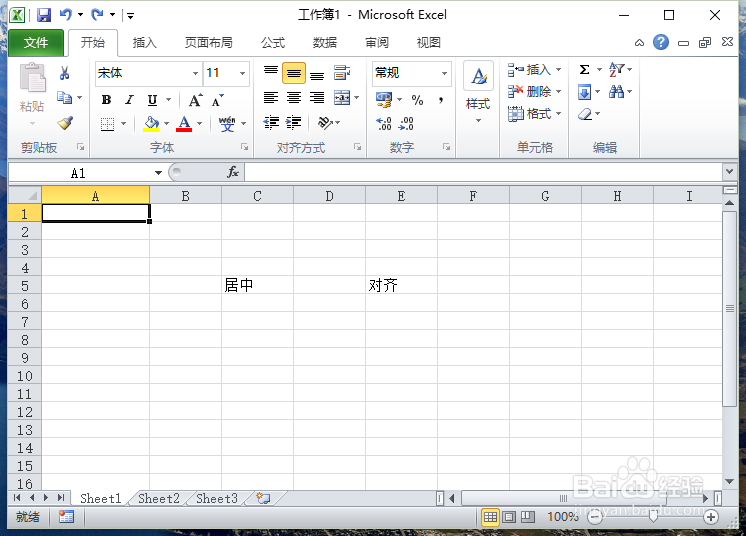Decrease decimal places
This screenshot has height=536, width=746.
pyautogui.click(x=406, y=124)
